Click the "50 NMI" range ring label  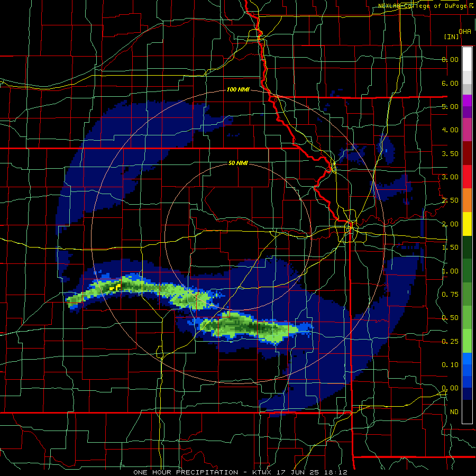tap(238, 163)
